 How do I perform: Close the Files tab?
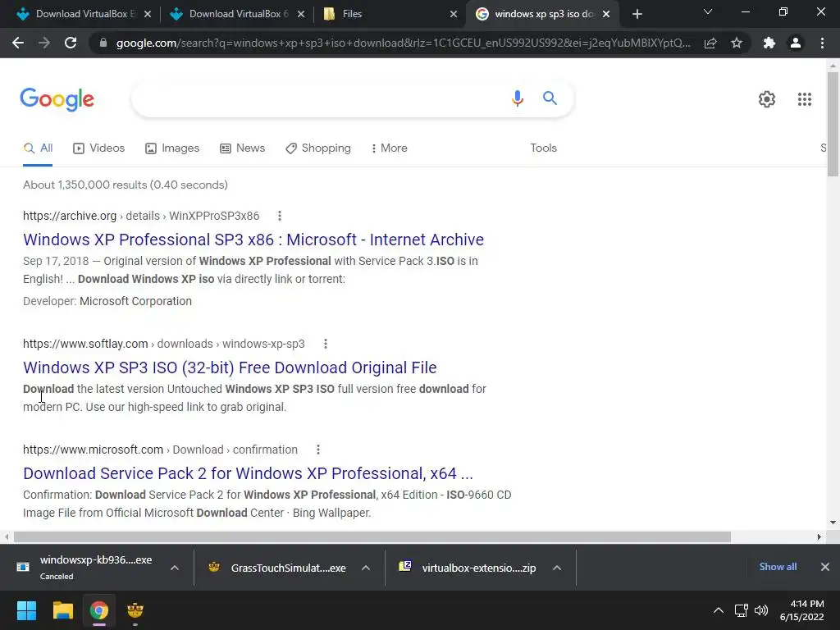coord(453,14)
